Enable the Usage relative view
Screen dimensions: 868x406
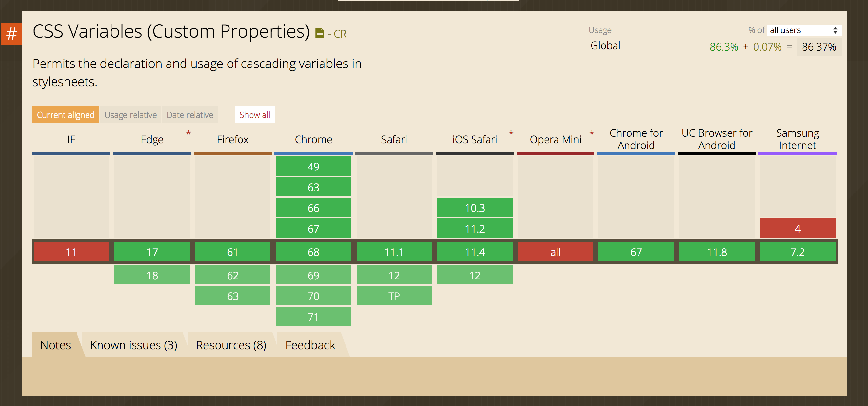[130, 115]
